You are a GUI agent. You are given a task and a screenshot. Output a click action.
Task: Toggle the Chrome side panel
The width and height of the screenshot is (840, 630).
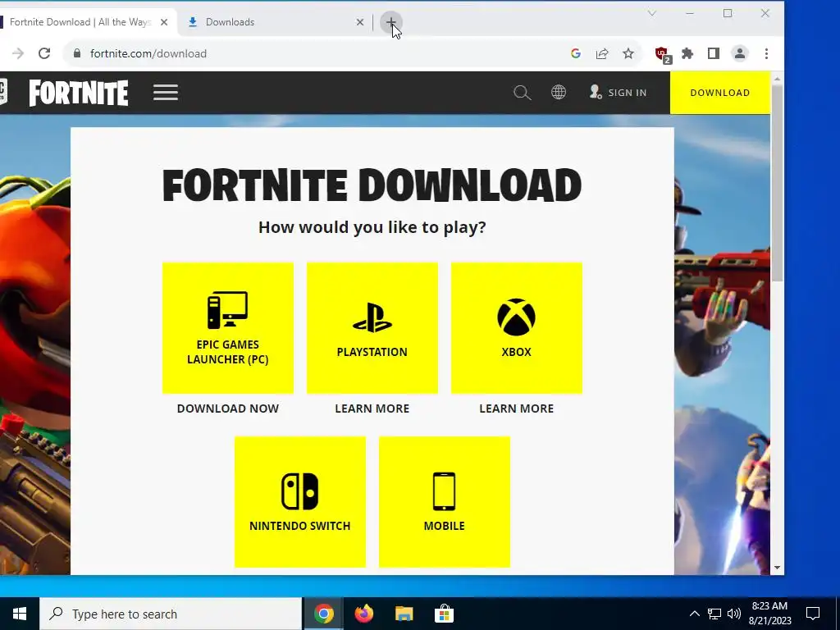pyautogui.click(x=714, y=53)
